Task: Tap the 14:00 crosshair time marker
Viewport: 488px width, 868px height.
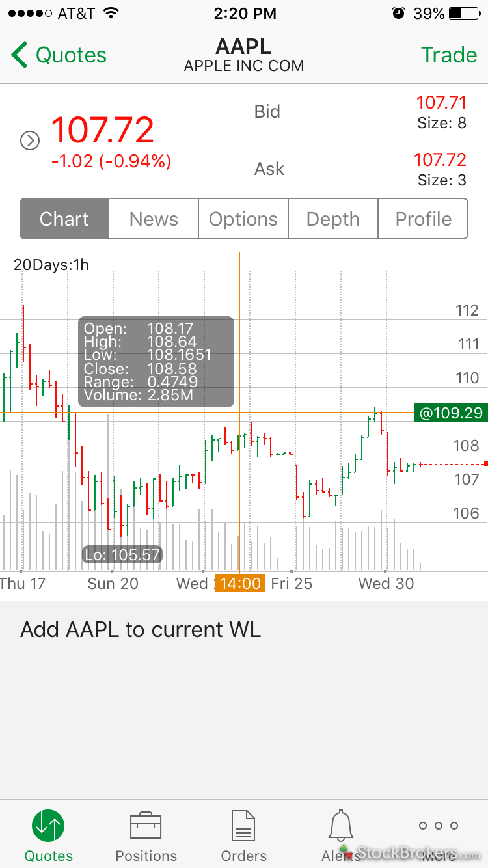Action: click(x=240, y=583)
